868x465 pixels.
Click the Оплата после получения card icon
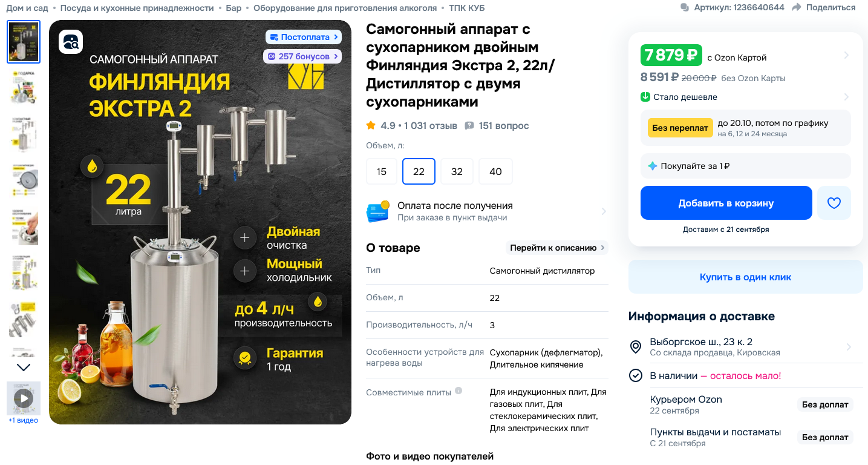378,211
